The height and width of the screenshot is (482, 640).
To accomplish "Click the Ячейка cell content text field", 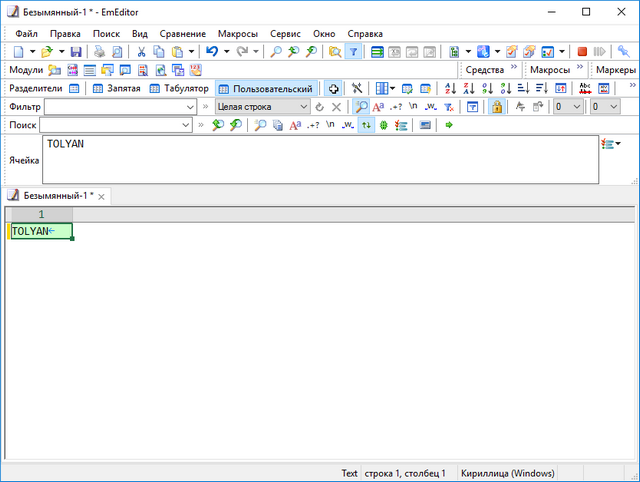I will click(320, 160).
